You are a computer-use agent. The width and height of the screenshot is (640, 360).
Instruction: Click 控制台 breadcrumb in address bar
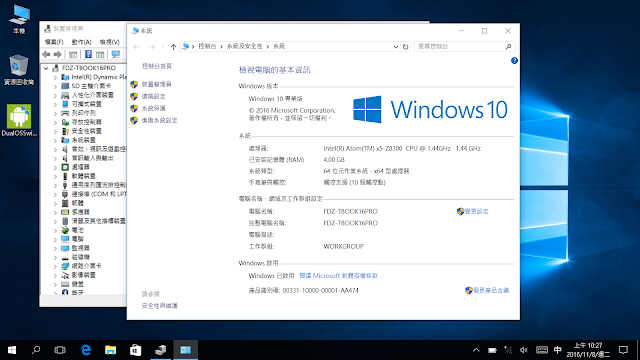click(207, 46)
